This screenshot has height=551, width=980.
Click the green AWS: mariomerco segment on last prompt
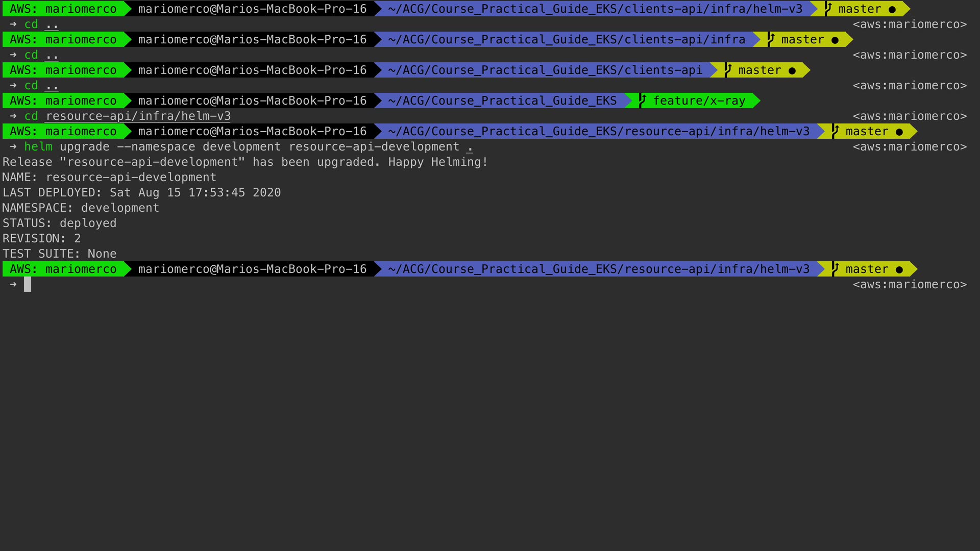click(x=63, y=269)
